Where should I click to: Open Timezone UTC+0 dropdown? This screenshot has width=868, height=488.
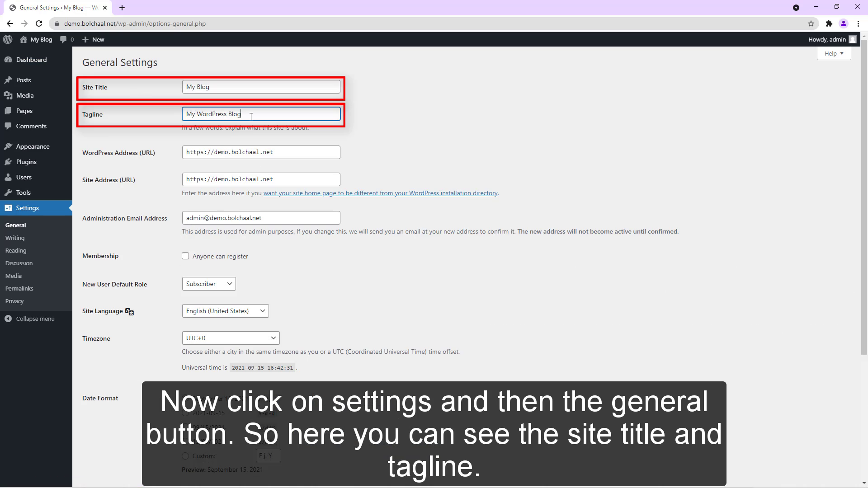tap(231, 338)
